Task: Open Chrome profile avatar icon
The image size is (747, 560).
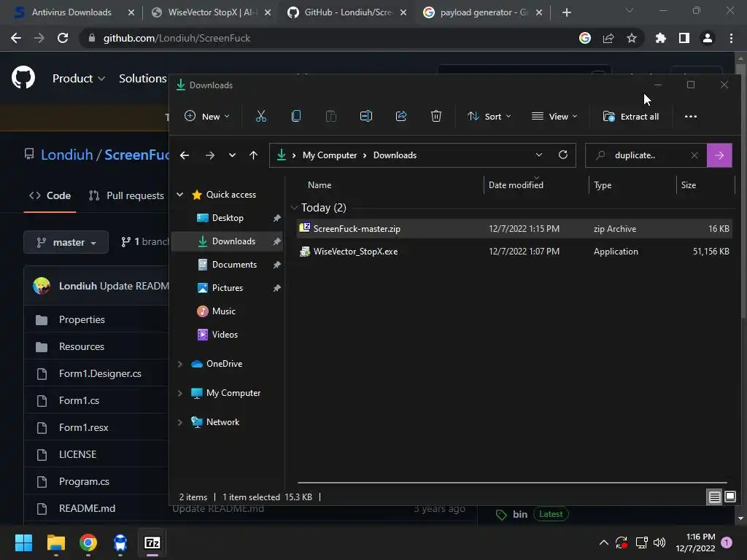Action: [x=708, y=38]
